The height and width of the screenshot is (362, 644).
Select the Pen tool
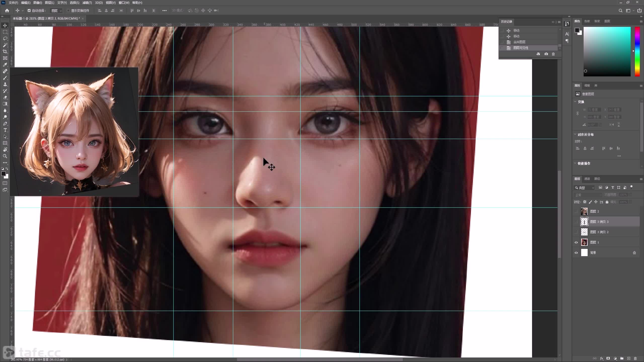pyautogui.click(x=5, y=123)
